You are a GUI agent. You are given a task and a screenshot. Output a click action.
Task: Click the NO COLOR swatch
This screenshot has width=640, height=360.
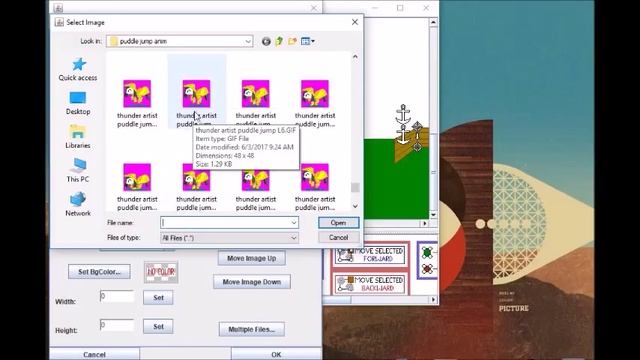(161, 272)
